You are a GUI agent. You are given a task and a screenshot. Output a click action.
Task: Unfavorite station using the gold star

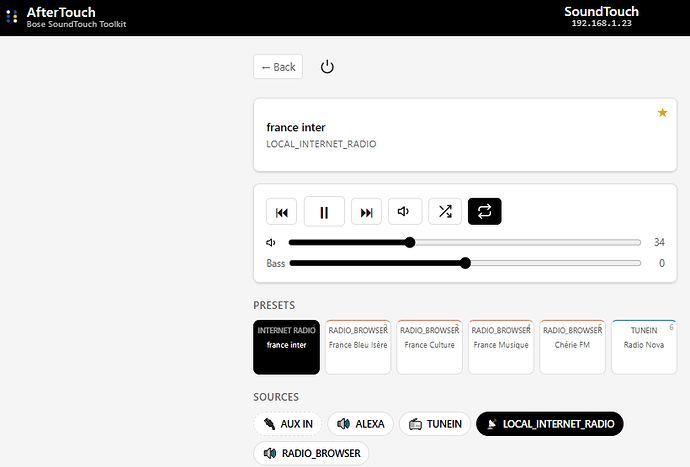pos(662,113)
